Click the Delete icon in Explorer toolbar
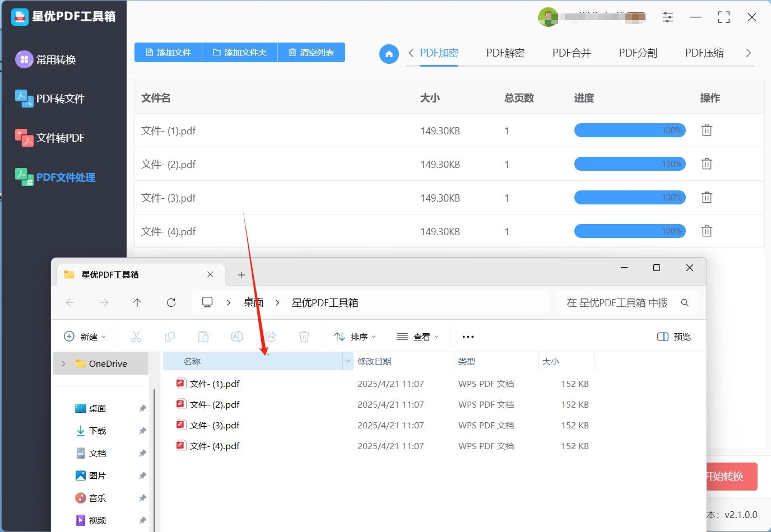The height and width of the screenshot is (532, 771). [x=304, y=337]
